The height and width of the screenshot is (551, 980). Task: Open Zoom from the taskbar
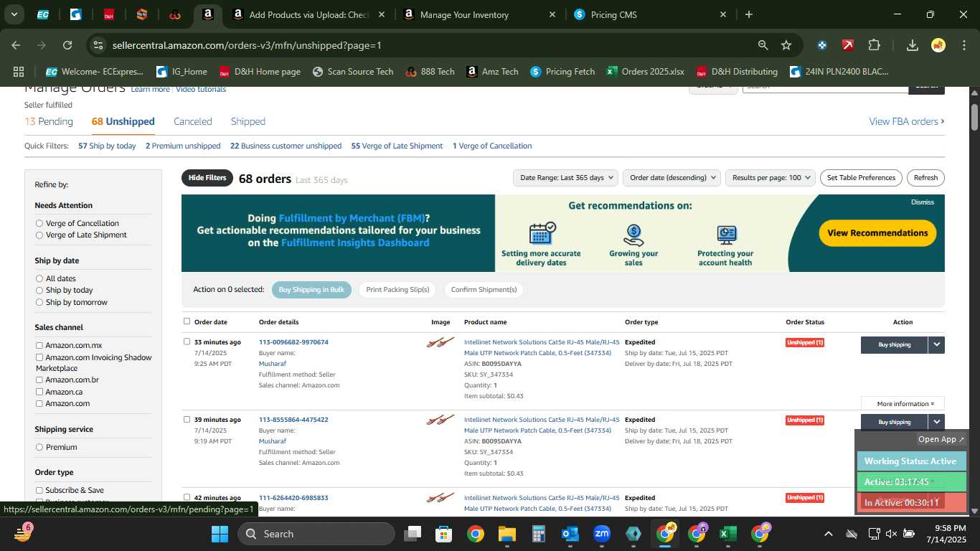(x=602, y=534)
